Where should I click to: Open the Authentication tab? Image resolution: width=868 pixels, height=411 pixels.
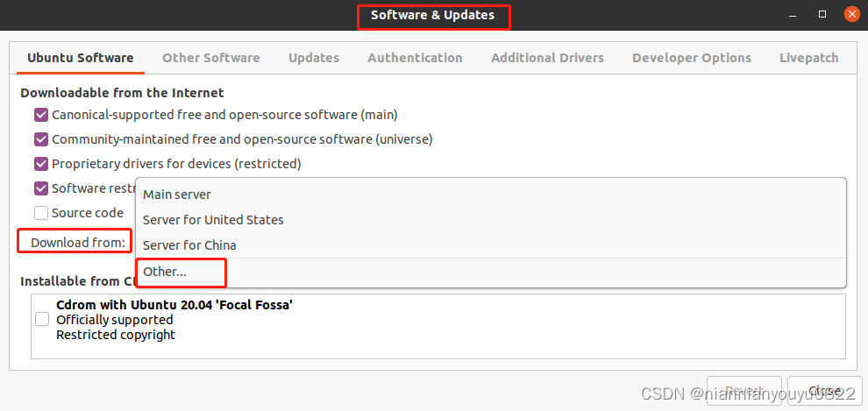(x=415, y=58)
